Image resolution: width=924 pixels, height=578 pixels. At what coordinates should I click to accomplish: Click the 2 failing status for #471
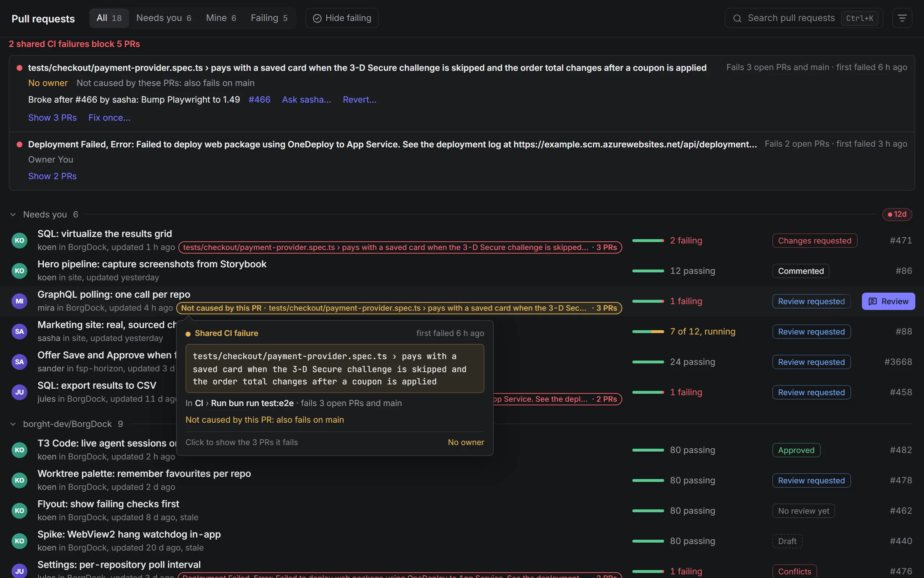[x=686, y=241]
